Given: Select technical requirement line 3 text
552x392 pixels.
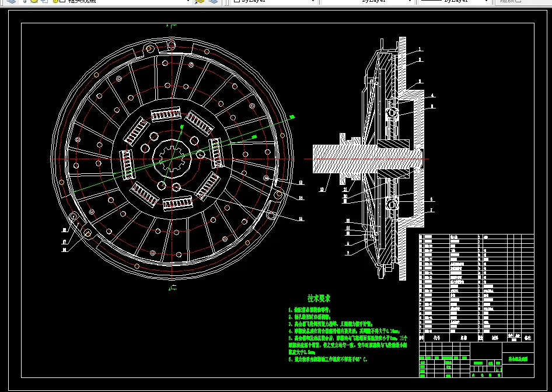Looking at the screenshot, I should (x=331, y=324).
